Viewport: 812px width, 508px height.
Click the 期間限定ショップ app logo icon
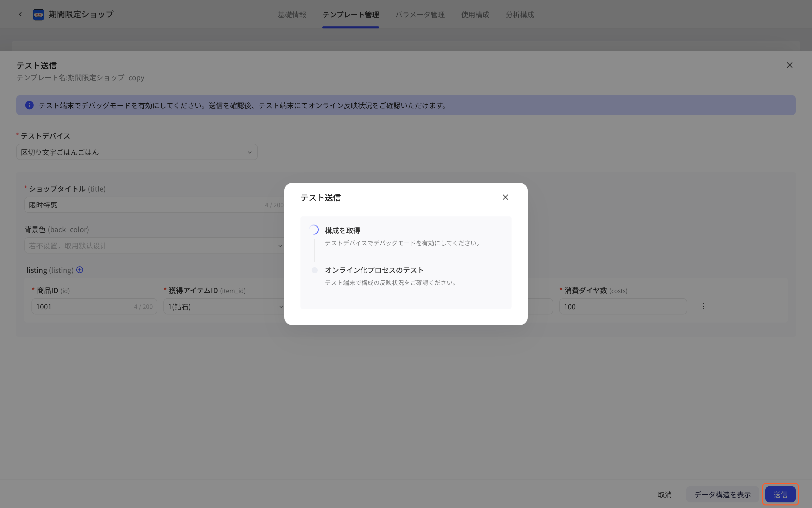pyautogui.click(x=38, y=14)
